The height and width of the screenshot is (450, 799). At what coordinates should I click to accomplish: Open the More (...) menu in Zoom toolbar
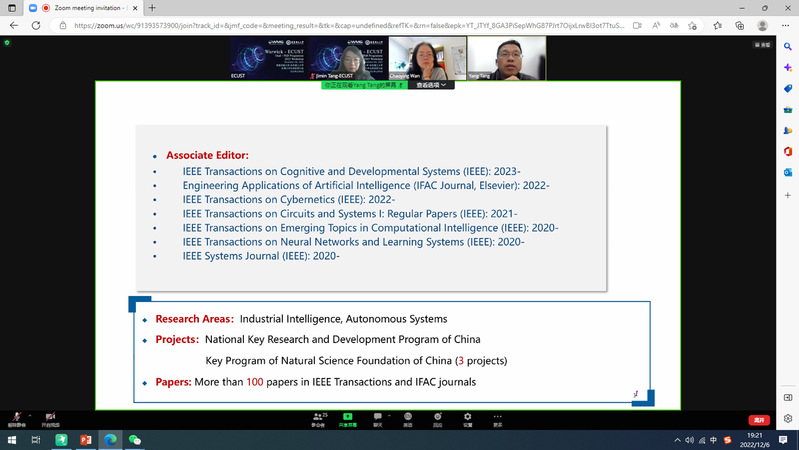(497, 419)
